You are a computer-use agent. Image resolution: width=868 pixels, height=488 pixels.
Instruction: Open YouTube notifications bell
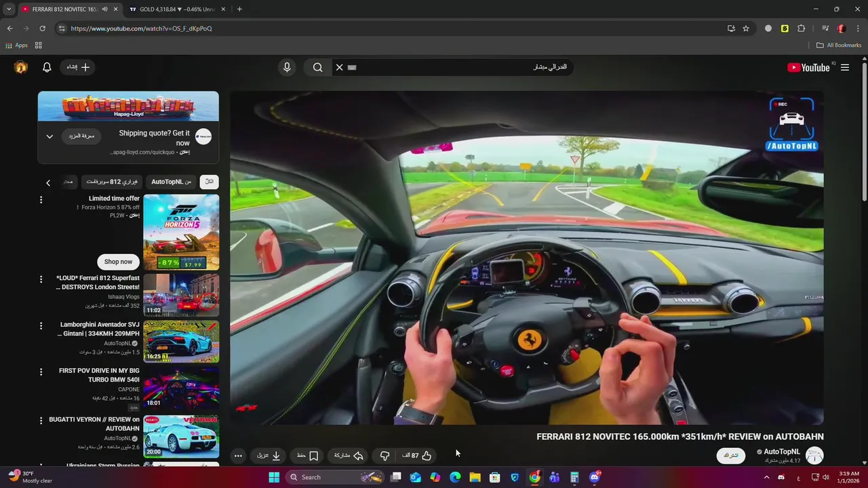point(47,67)
